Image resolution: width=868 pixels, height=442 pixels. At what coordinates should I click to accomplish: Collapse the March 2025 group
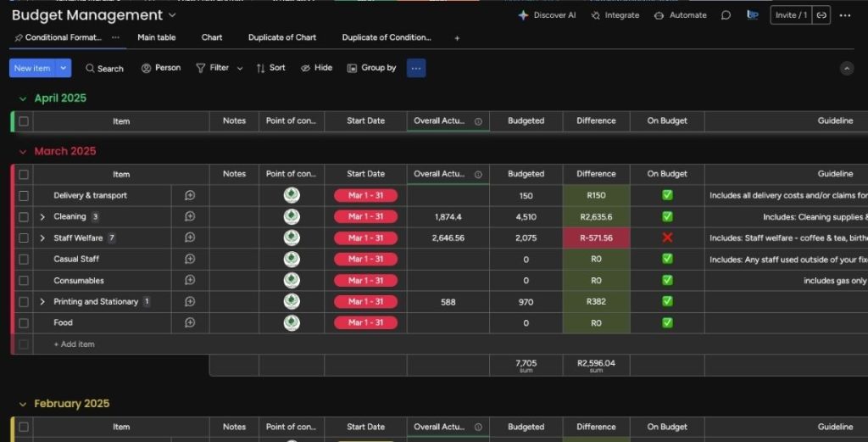[x=23, y=151]
